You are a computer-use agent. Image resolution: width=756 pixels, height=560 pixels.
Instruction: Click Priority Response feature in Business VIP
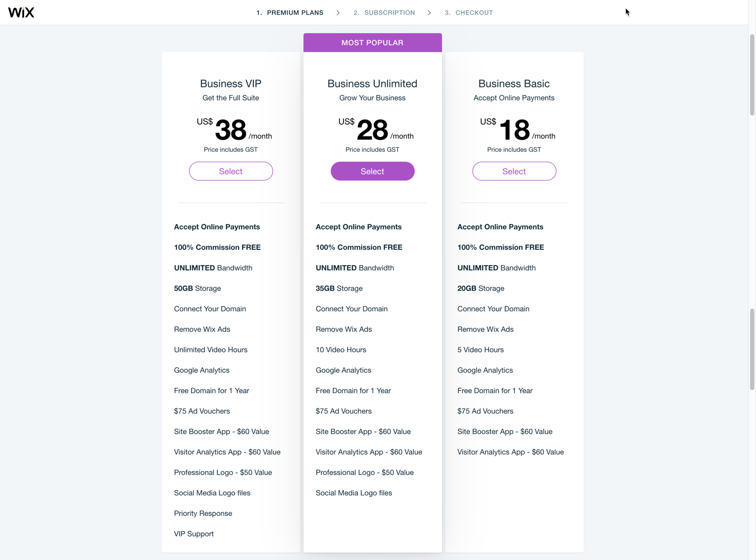tap(203, 513)
